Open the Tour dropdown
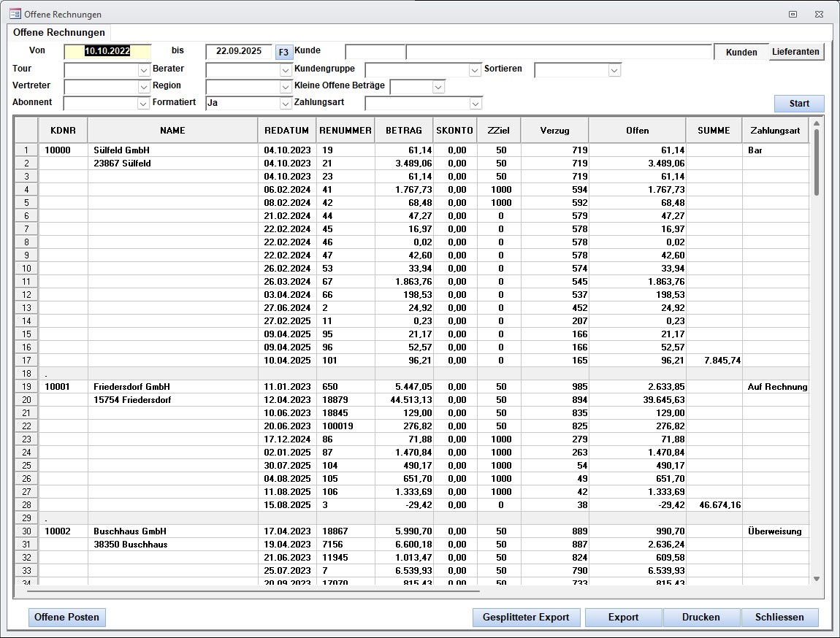 (x=144, y=70)
